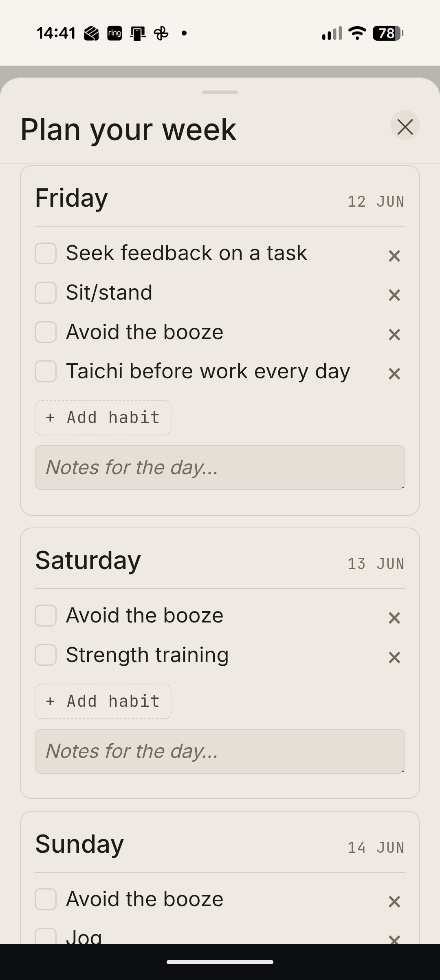Viewport: 440px width, 980px height.
Task: Check Saturday's "Strength training" box
Action: 46,655
